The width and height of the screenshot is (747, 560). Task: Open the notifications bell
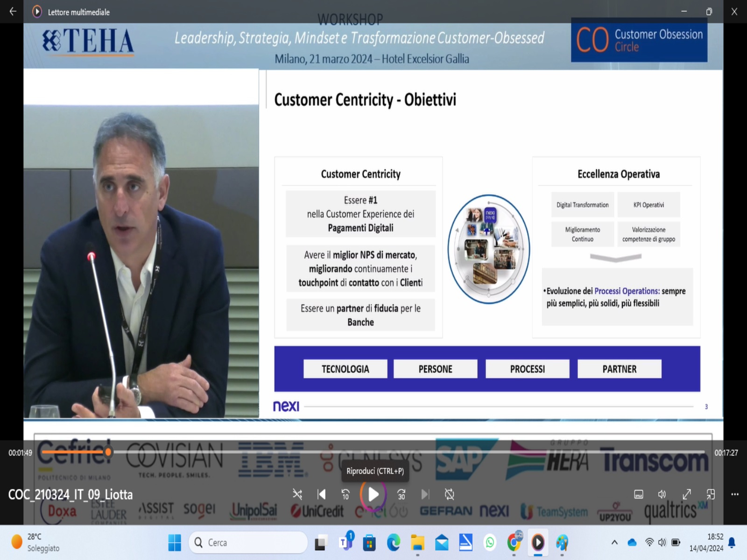click(x=732, y=542)
